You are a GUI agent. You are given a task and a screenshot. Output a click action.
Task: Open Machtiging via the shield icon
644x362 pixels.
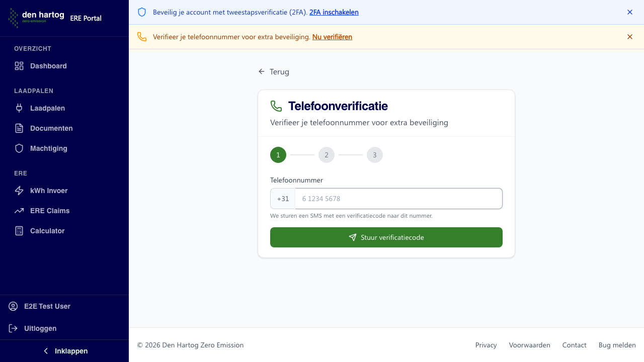[x=19, y=148]
